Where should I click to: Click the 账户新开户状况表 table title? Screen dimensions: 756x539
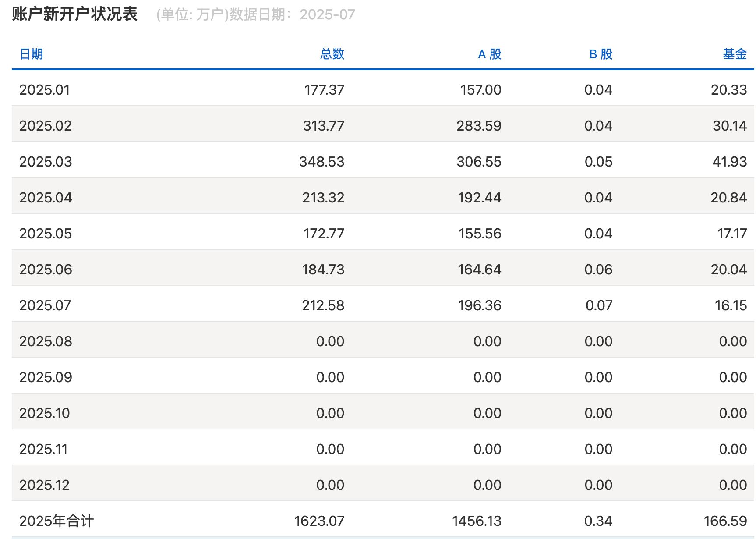(74, 14)
